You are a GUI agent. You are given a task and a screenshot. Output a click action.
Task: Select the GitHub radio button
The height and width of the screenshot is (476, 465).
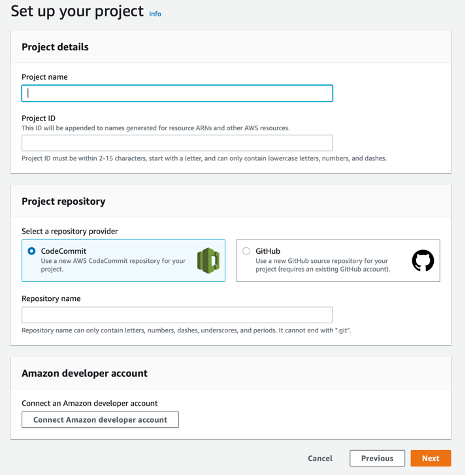[246, 251]
